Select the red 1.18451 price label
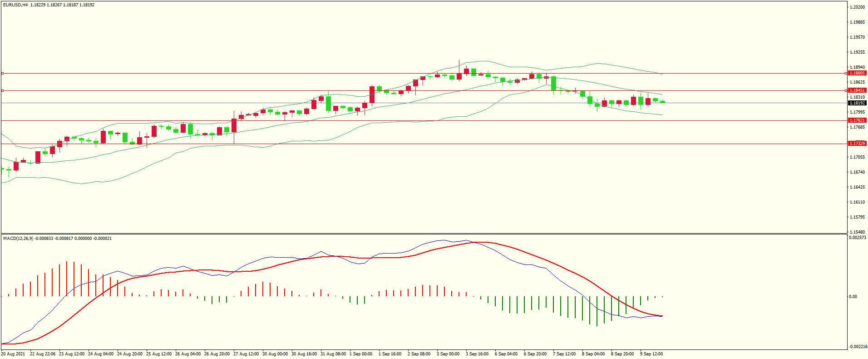 pos(857,90)
